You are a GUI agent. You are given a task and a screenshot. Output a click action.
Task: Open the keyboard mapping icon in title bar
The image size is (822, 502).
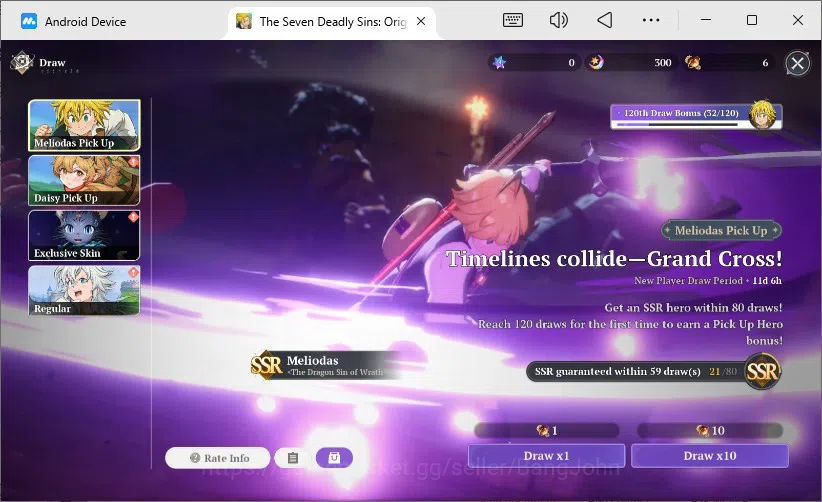(512, 20)
